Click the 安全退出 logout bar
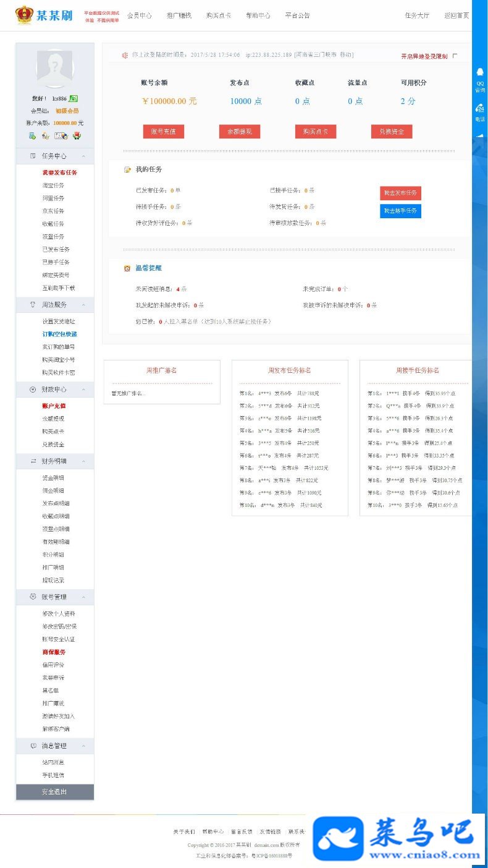488x868 pixels. click(55, 792)
